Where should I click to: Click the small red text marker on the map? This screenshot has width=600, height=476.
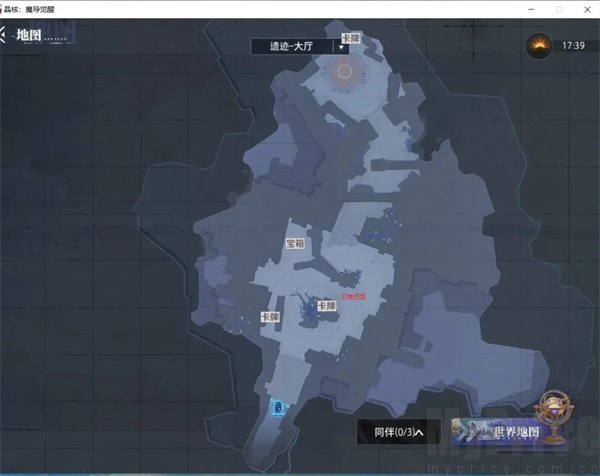click(x=354, y=297)
